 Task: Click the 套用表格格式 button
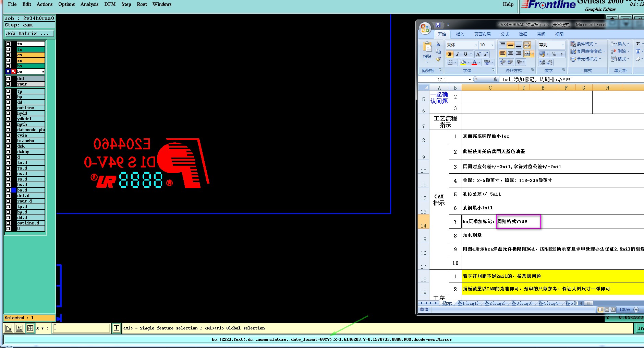587,51
